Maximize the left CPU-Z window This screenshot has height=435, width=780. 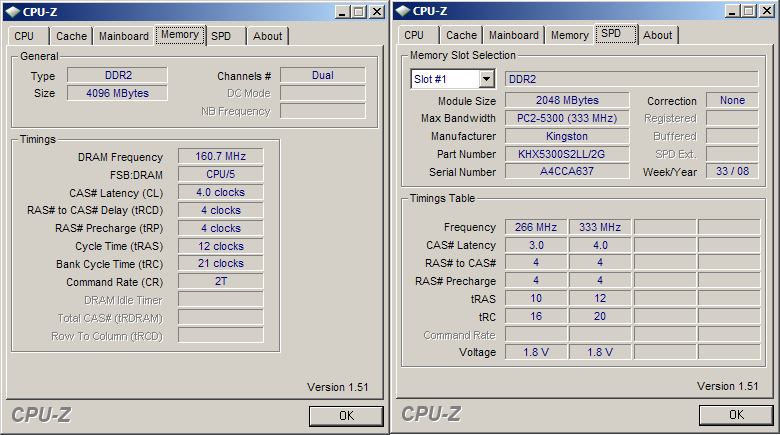click(359, 11)
